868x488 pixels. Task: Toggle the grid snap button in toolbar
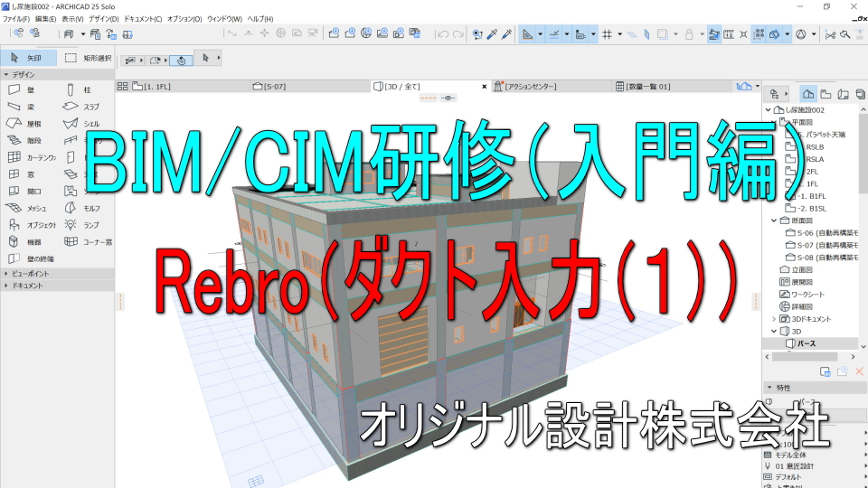608,34
